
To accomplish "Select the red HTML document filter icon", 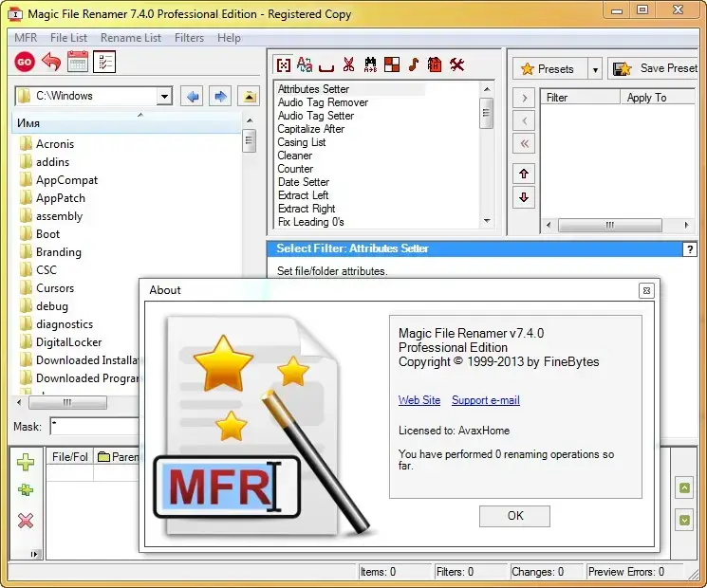I will click(435, 64).
